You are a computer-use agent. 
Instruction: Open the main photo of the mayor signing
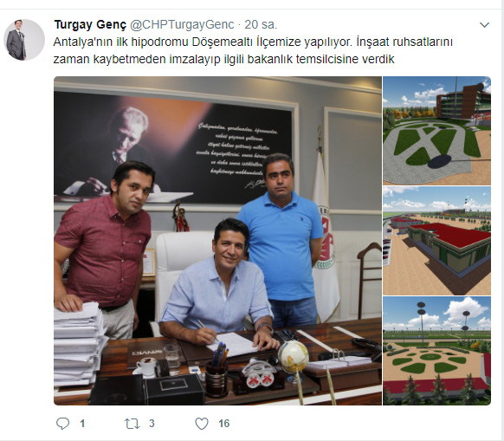coord(217,241)
